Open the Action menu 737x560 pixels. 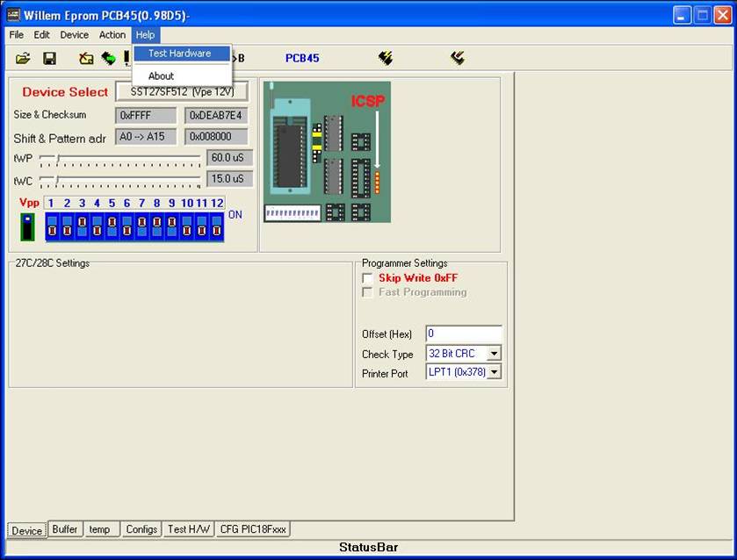112,35
